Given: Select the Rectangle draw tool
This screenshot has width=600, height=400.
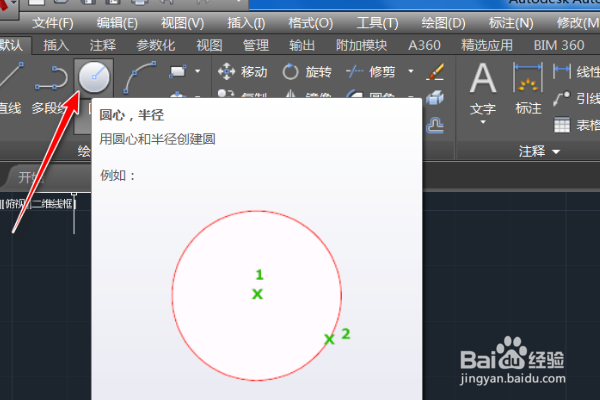Looking at the screenshot, I should (x=178, y=72).
